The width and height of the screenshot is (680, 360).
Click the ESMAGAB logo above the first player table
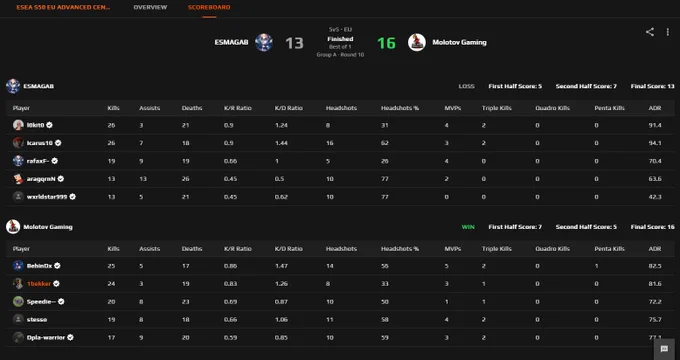tap(13, 86)
